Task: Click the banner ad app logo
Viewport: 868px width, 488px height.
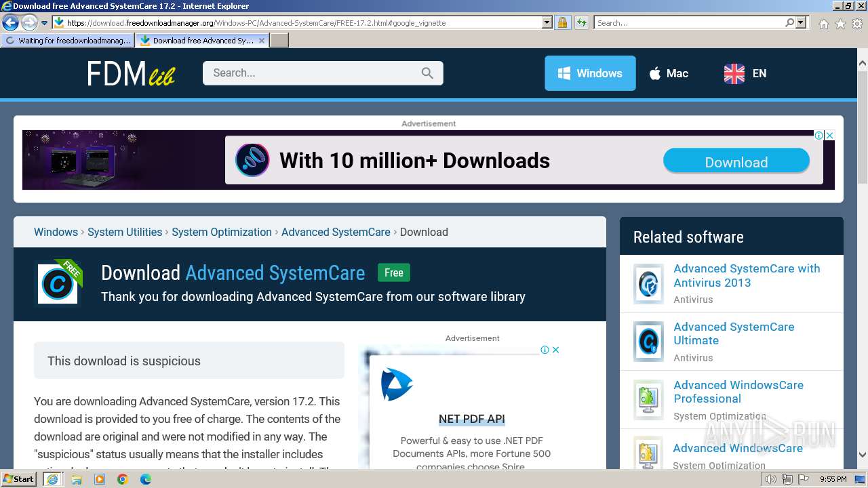Action: [x=252, y=161]
